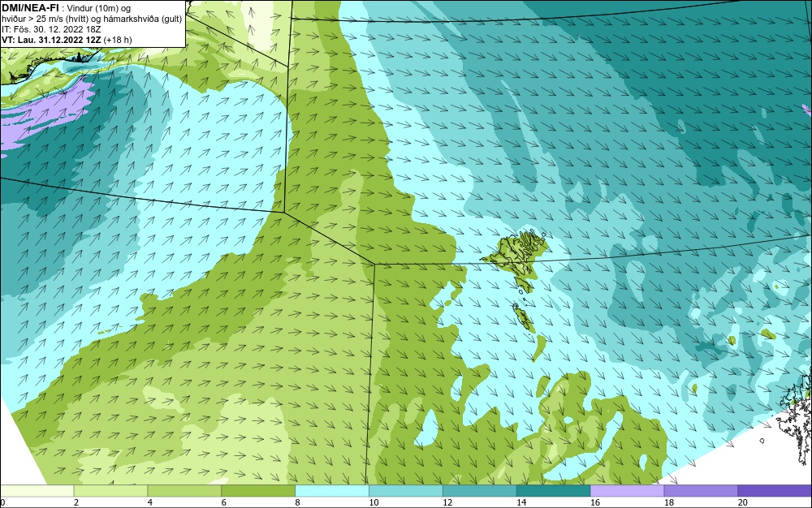Select the 4–6 m/s green legend color
The height and width of the screenshot is (508, 812).
(184, 490)
